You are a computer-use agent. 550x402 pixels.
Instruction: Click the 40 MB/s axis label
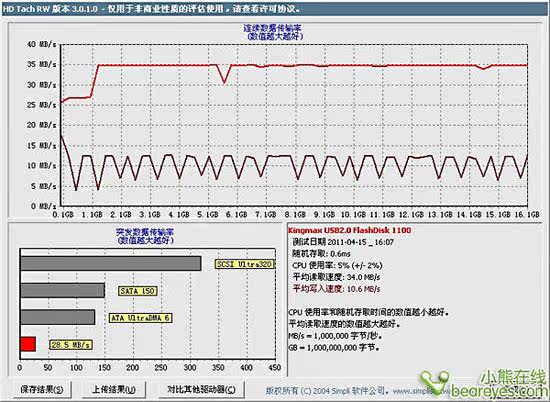(x=42, y=44)
